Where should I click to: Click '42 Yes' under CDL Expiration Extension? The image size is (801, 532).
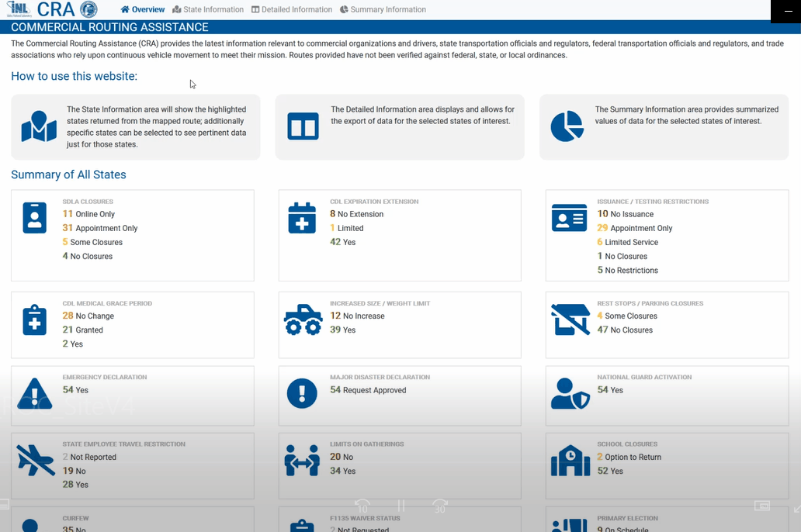(343, 242)
